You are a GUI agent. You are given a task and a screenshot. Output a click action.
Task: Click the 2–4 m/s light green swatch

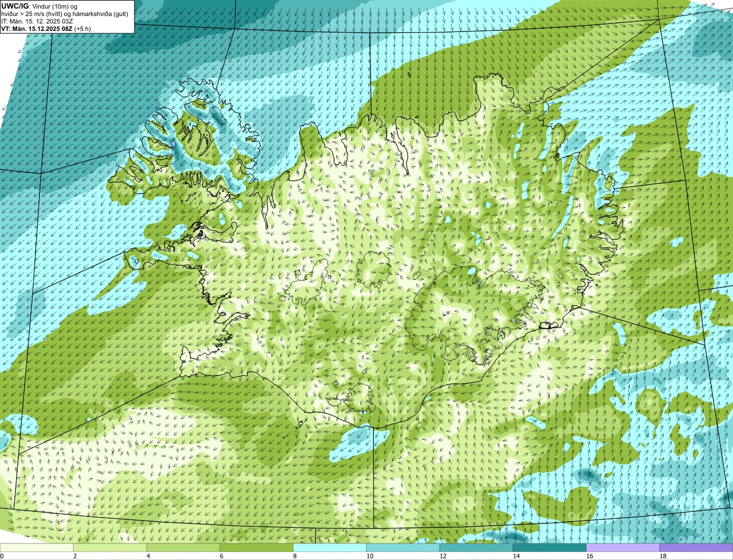point(111,548)
